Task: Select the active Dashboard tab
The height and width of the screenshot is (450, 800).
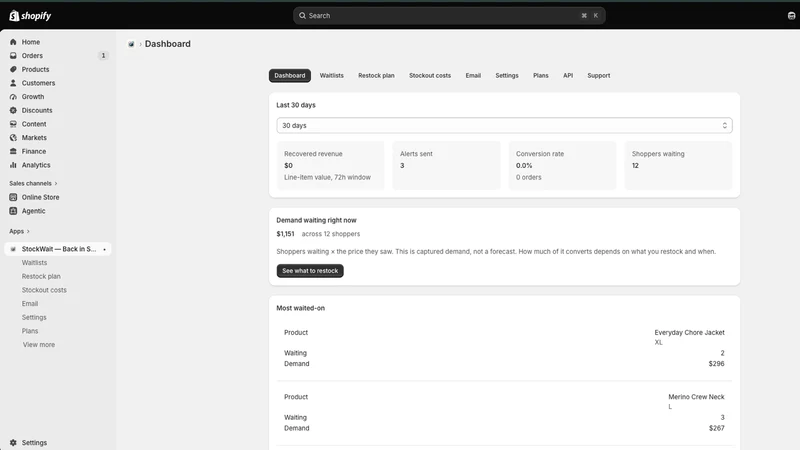Action: pos(290,76)
